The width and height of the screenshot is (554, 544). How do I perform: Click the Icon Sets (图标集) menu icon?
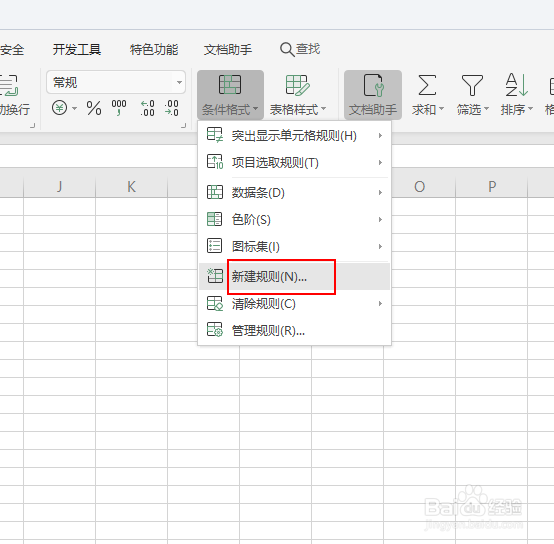pyautogui.click(x=214, y=246)
